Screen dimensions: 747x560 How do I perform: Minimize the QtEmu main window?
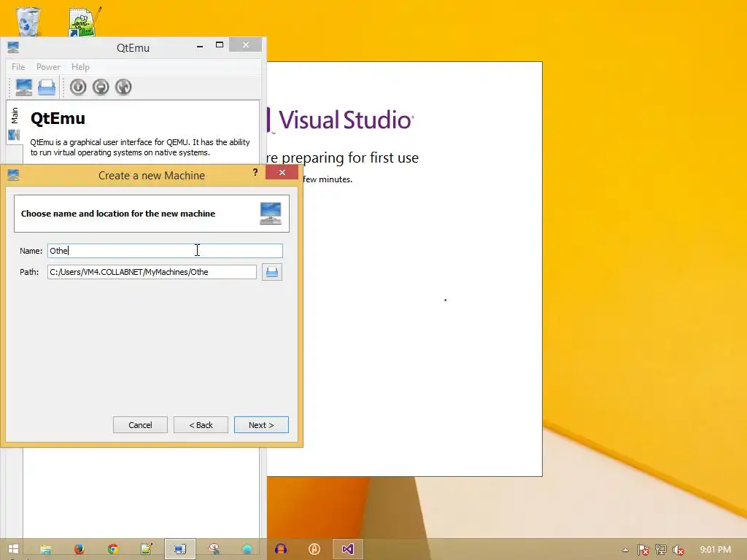click(200, 46)
